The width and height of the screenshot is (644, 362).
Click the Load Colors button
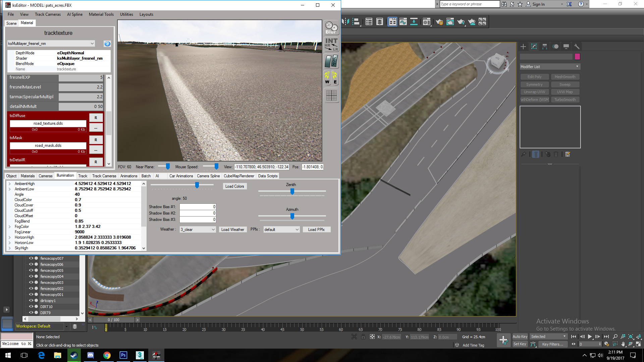click(234, 186)
